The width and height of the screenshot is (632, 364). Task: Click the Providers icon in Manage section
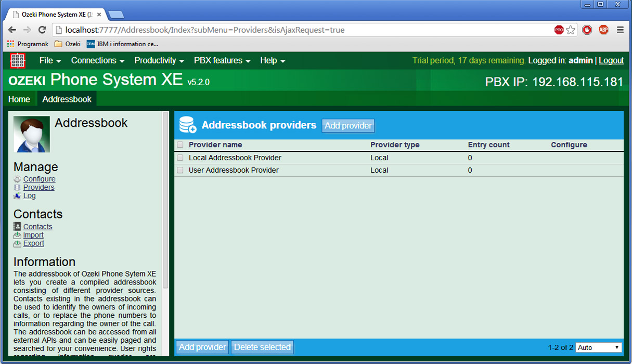[x=18, y=187]
